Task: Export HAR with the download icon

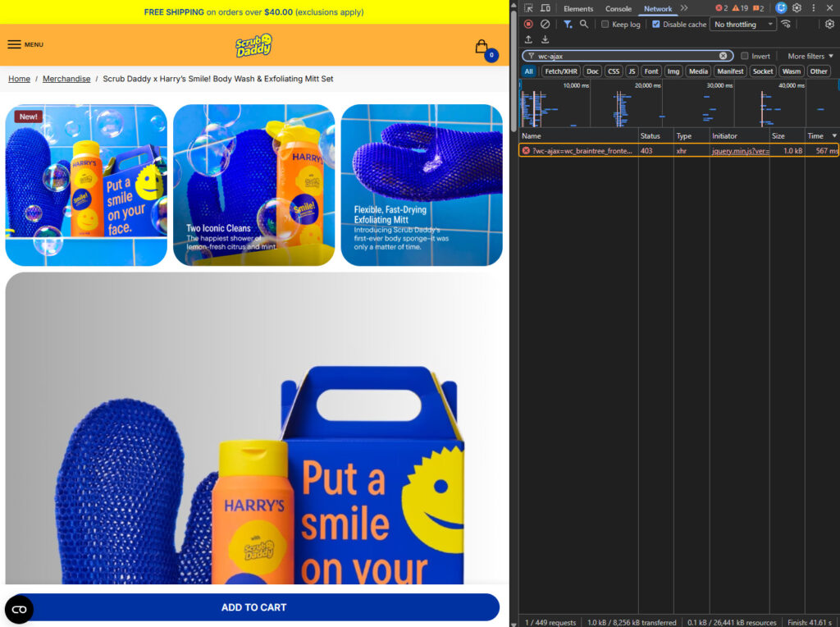Action: click(545, 39)
